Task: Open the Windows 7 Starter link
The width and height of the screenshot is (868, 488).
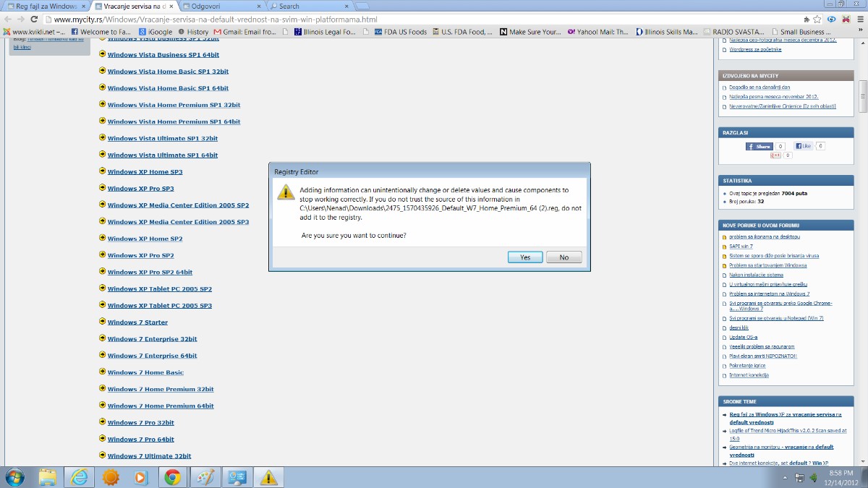Action: (x=137, y=322)
